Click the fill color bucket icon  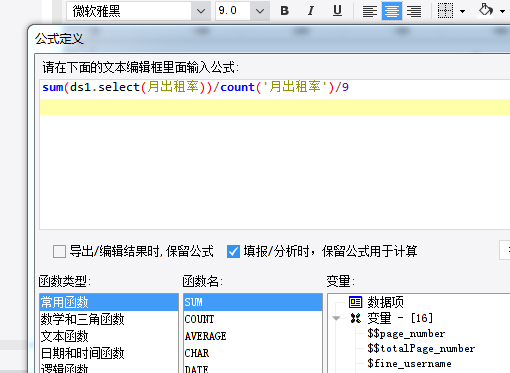486,10
